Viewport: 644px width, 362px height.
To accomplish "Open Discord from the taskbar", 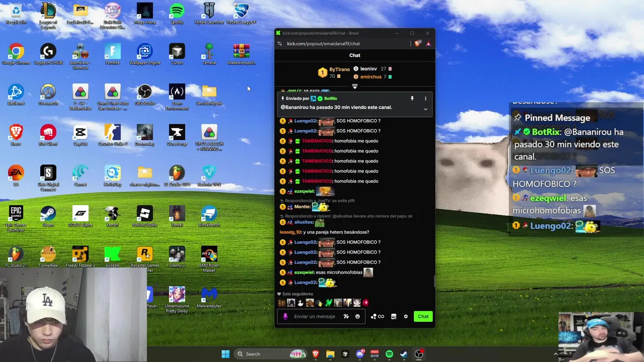I will pos(360,354).
